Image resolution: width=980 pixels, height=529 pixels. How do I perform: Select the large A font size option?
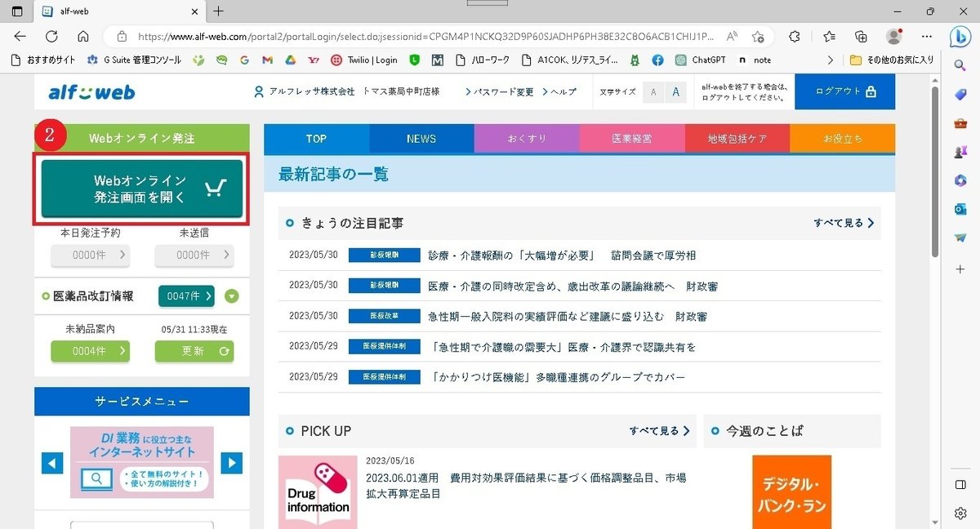click(675, 92)
